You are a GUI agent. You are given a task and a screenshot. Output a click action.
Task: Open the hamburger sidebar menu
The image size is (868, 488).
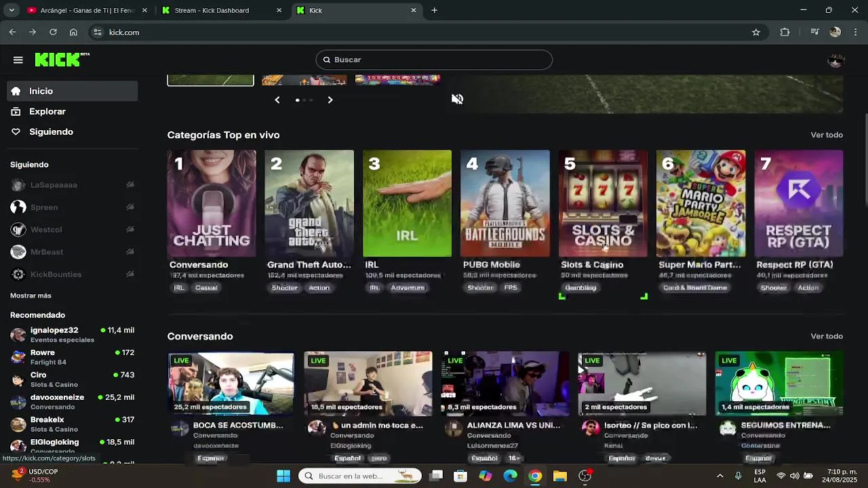[18, 60]
